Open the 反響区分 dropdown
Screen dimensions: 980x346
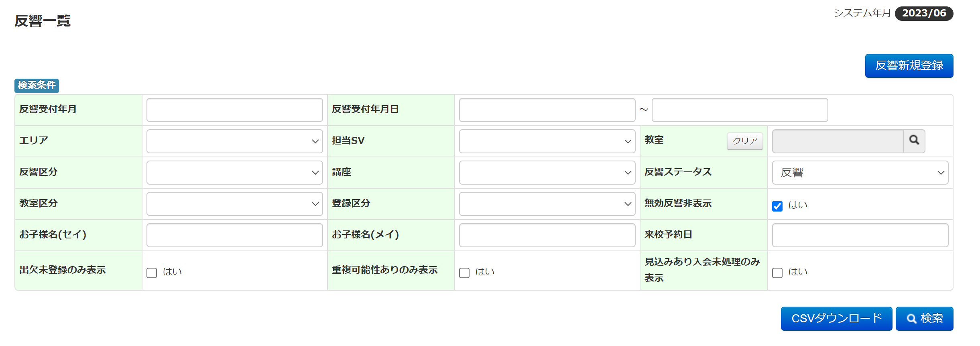[234, 172]
